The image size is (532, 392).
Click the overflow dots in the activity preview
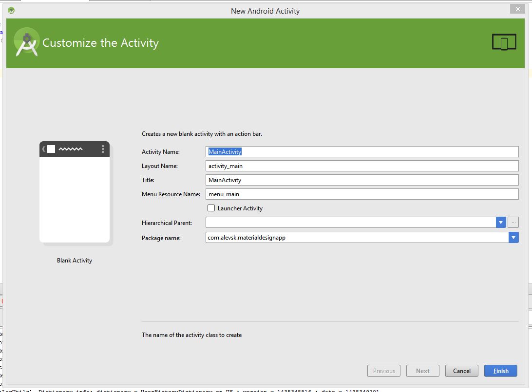tap(102, 149)
